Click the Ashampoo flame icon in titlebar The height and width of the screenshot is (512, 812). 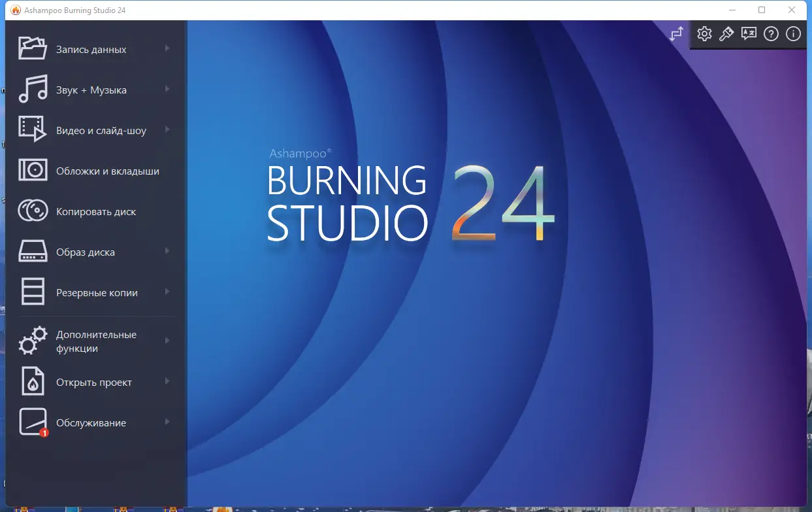(x=14, y=10)
